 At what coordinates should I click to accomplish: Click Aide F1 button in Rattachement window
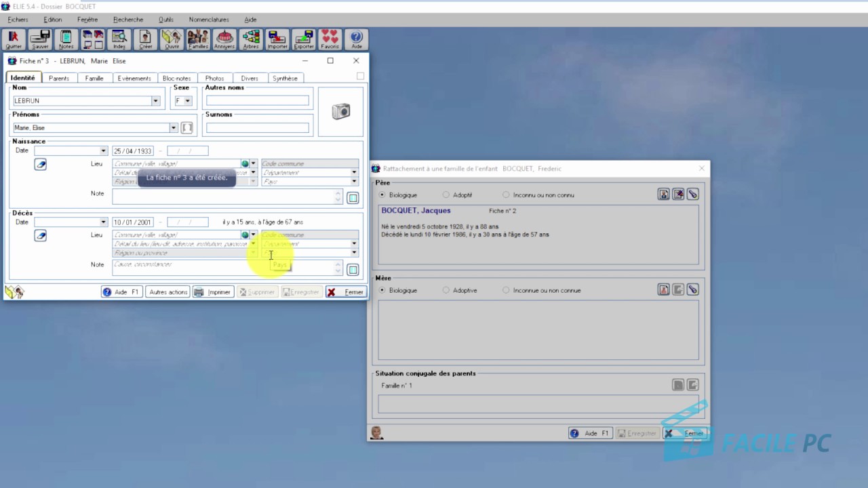click(590, 433)
